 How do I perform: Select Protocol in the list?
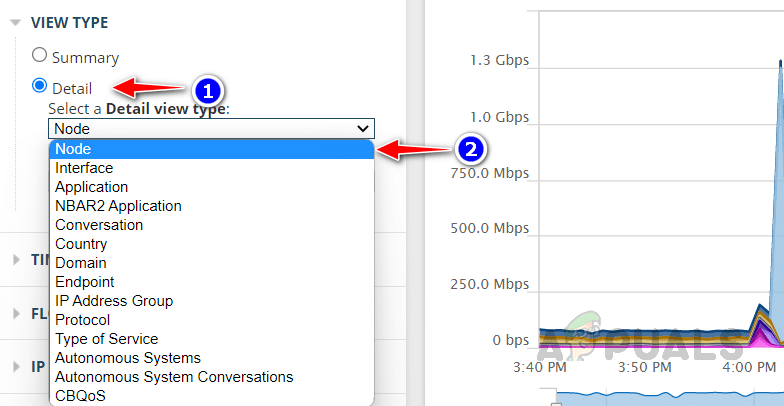pyautogui.click(x=82, y=320)
